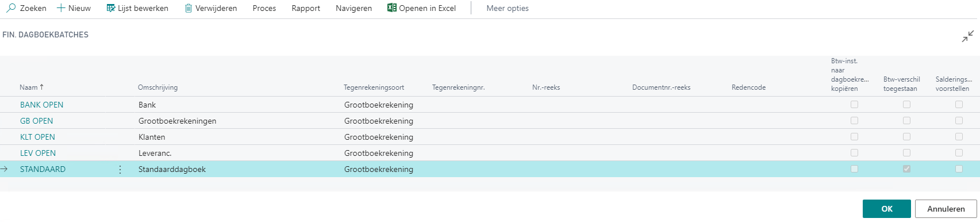
Task: Click the Redencode cell for LEV OPEN
Action: 777,153
